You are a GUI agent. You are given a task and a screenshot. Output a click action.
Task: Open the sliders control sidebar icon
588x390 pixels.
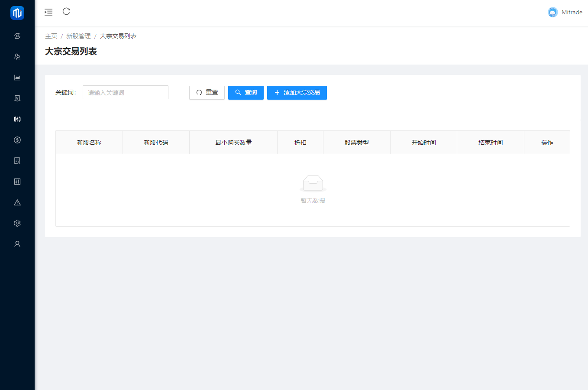click(17, 182)
